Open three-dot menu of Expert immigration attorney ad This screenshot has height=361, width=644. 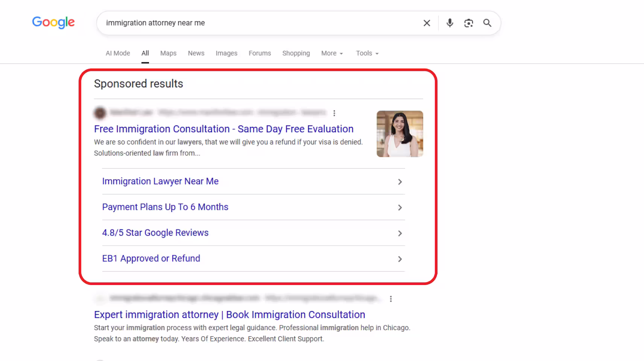coord(391,299)
